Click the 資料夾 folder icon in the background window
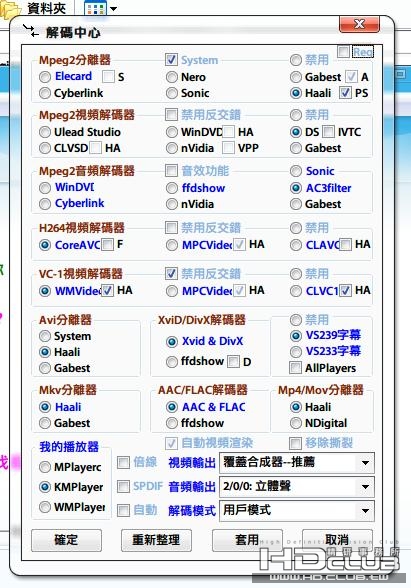Viewport: 411px width, 588px height. tap(10, 9)
